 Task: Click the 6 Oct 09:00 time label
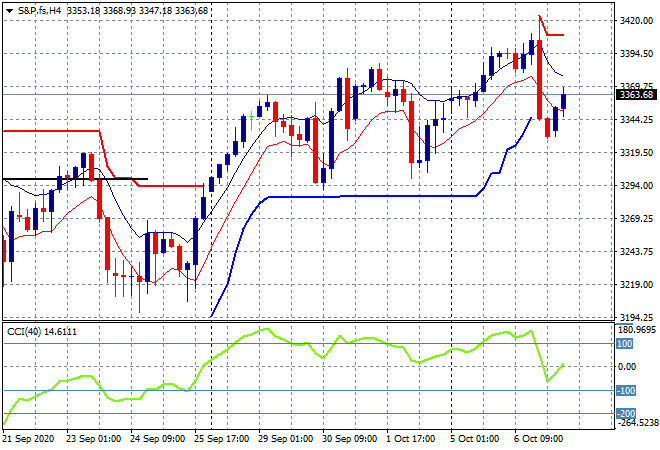(538, 439)
